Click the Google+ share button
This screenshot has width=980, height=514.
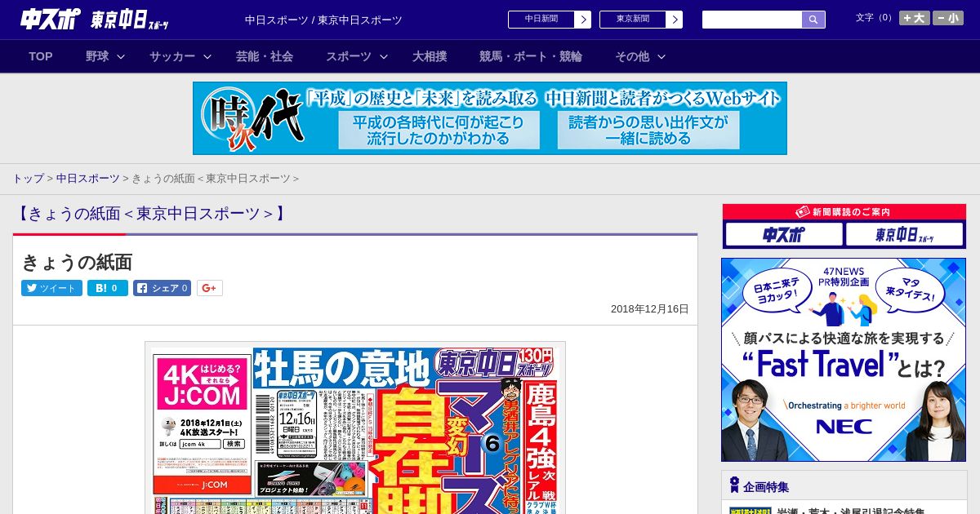(209, 288)
